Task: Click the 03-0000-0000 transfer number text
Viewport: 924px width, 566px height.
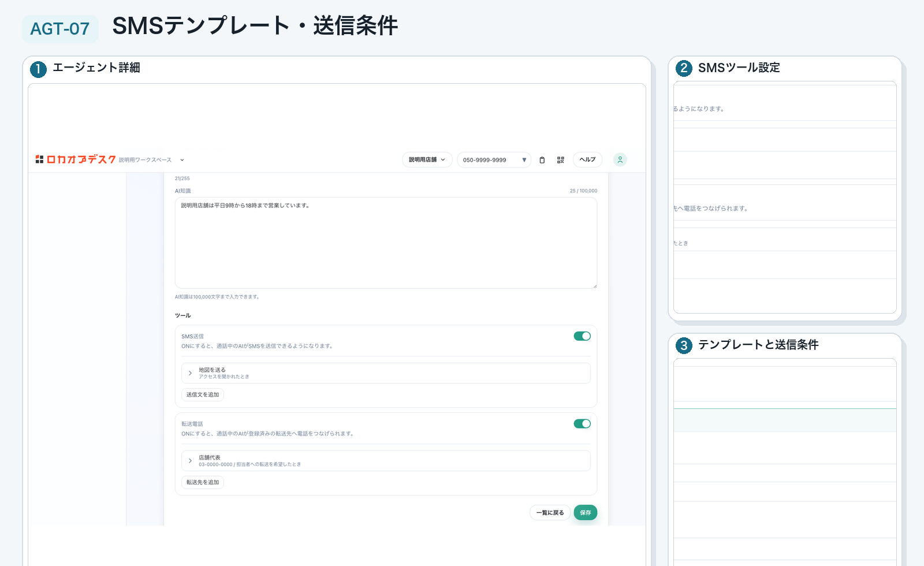Action: [x=215, y=464]
